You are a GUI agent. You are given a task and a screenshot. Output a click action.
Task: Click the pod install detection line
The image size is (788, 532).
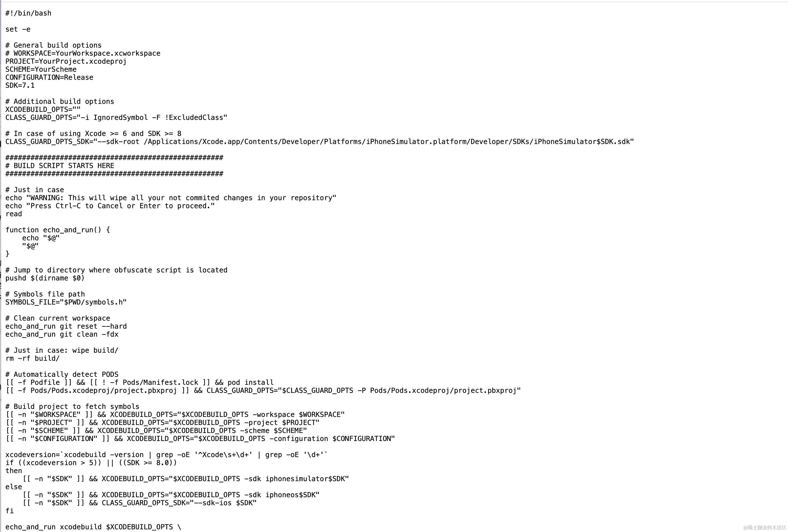tap(139, 383)
